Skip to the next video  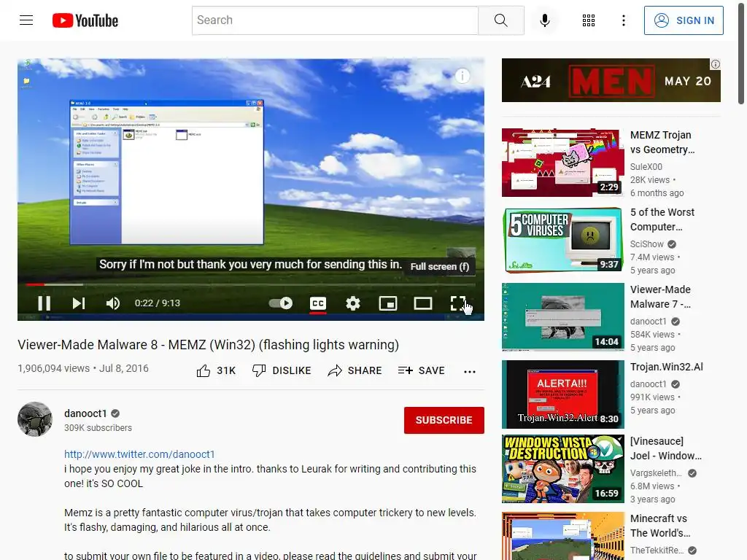click(79, 303)
